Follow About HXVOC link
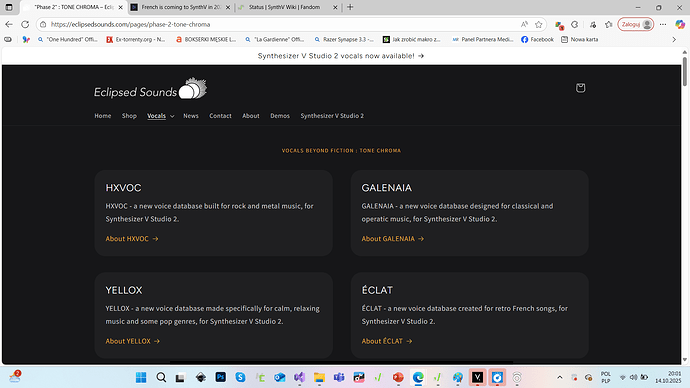 point(132,238)
